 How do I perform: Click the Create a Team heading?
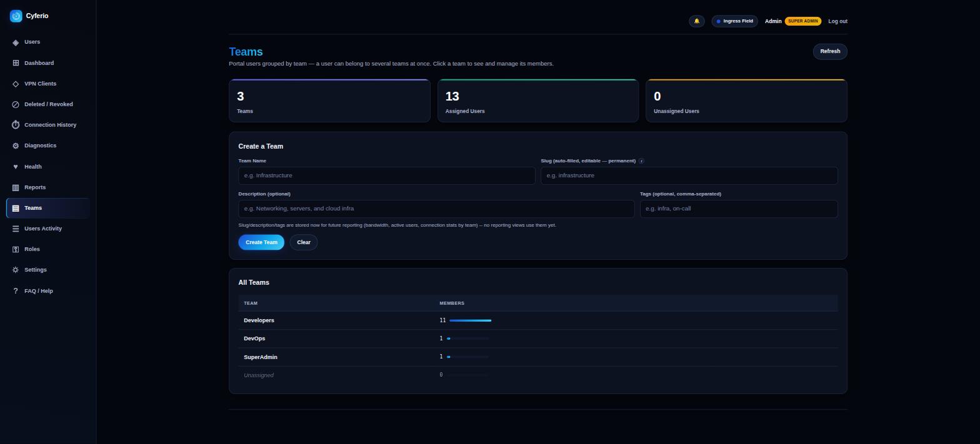click(x=261, y=146)
